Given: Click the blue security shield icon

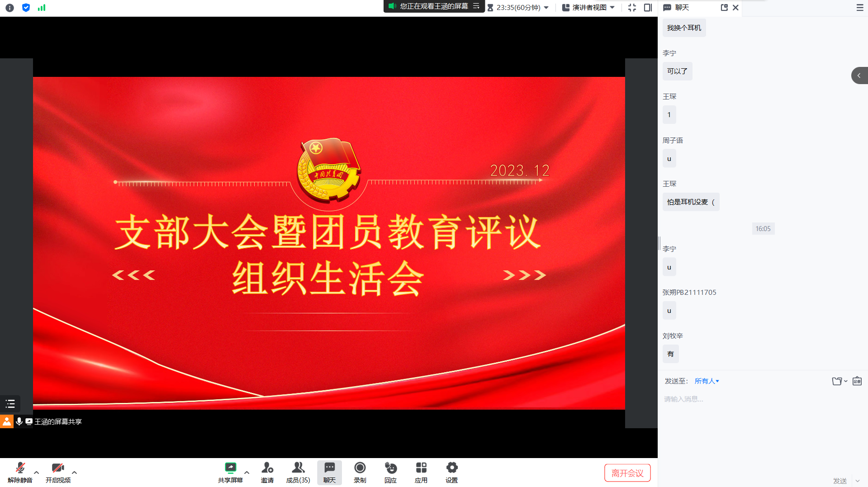Looking at the screenshot, I should pos(26,8).
